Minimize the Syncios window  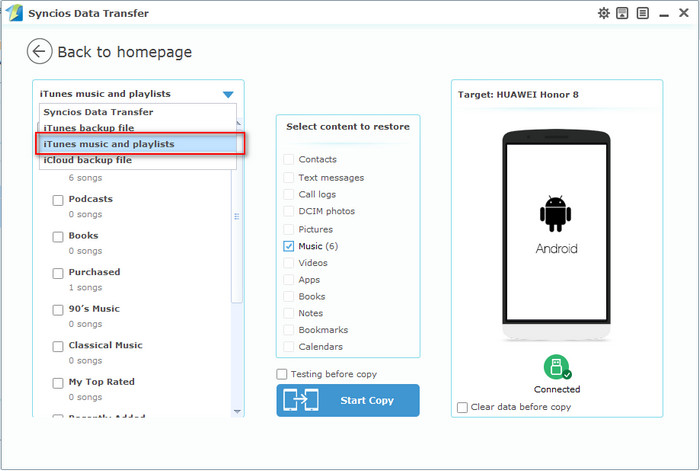click(664, 14)
